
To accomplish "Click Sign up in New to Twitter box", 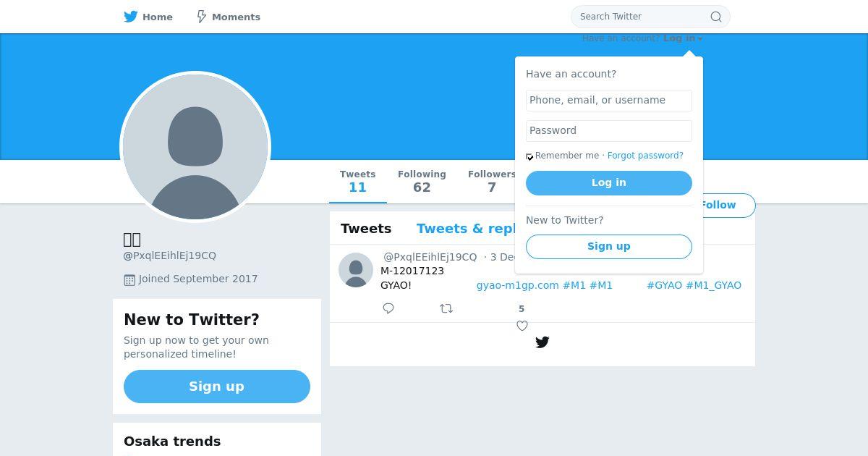I will 217,387.
